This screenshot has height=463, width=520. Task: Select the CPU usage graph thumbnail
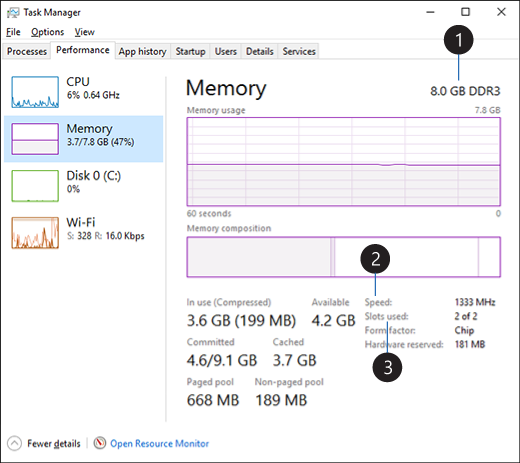click(x=35, y=92)
